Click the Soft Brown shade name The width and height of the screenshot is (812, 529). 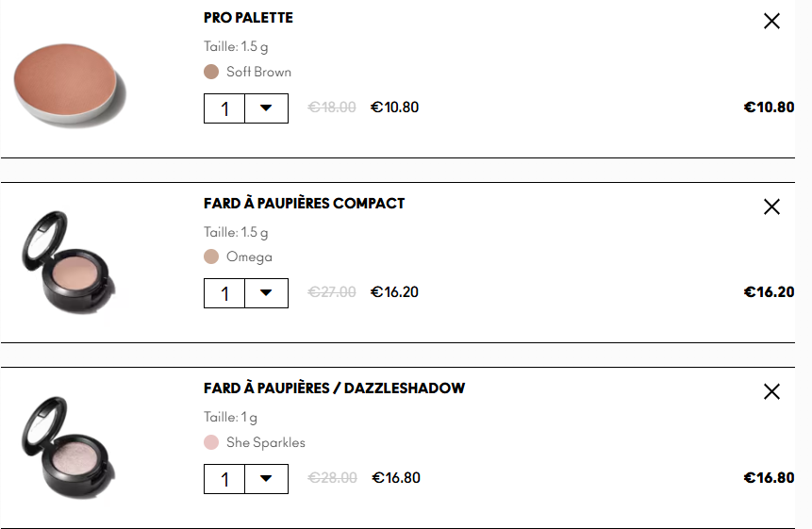tap(258, 72)
